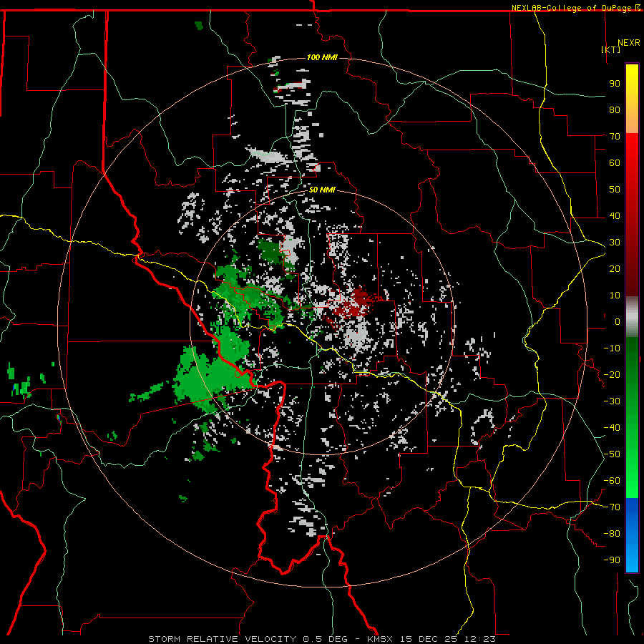This screenshot has width=644, height=644.
Task: Click the 0 value on the velocity scale
Action: point(618,321)
